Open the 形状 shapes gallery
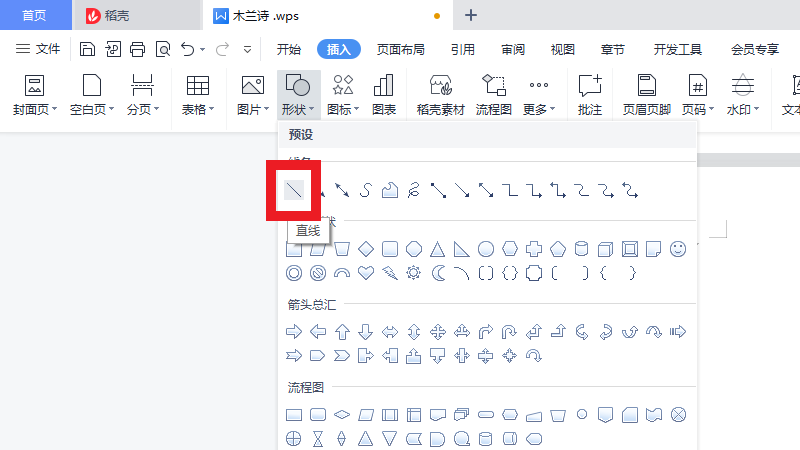The height and width of the screenshot is (450, 800). click(x=298, y=95)
